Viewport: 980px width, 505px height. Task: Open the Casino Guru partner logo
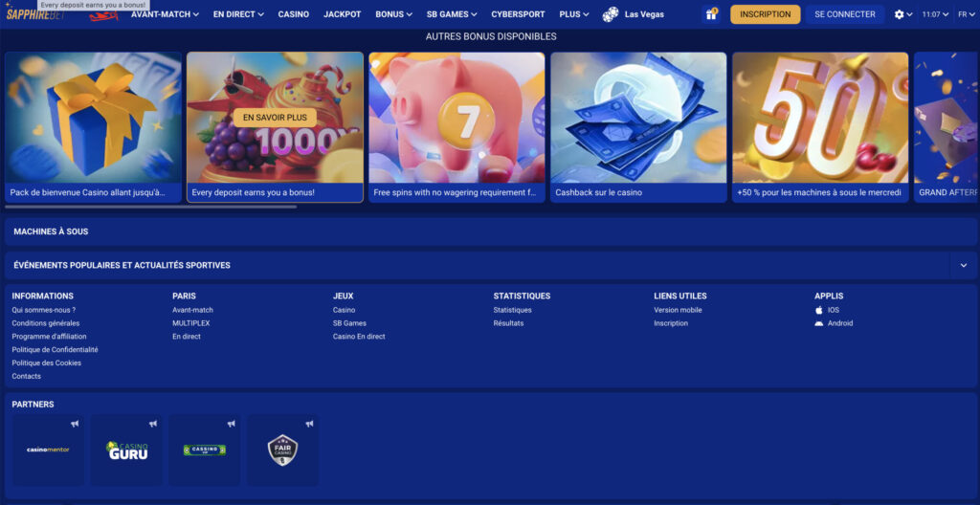[127, 450]
